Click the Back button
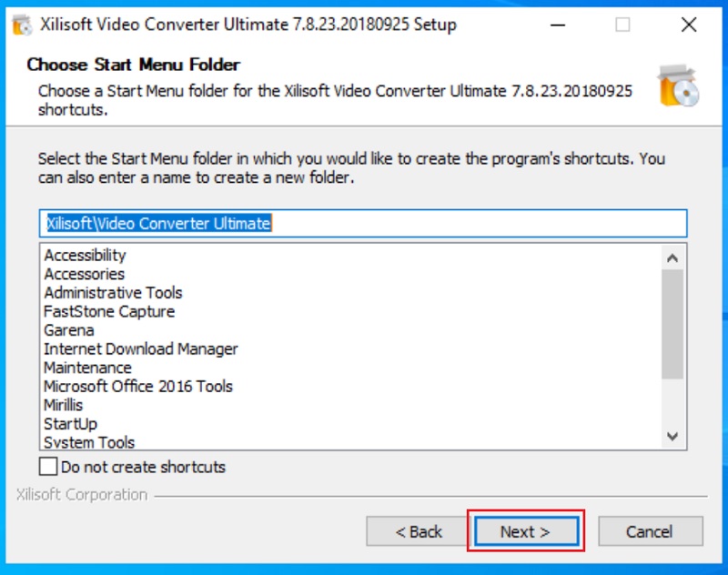 [418, 532]
